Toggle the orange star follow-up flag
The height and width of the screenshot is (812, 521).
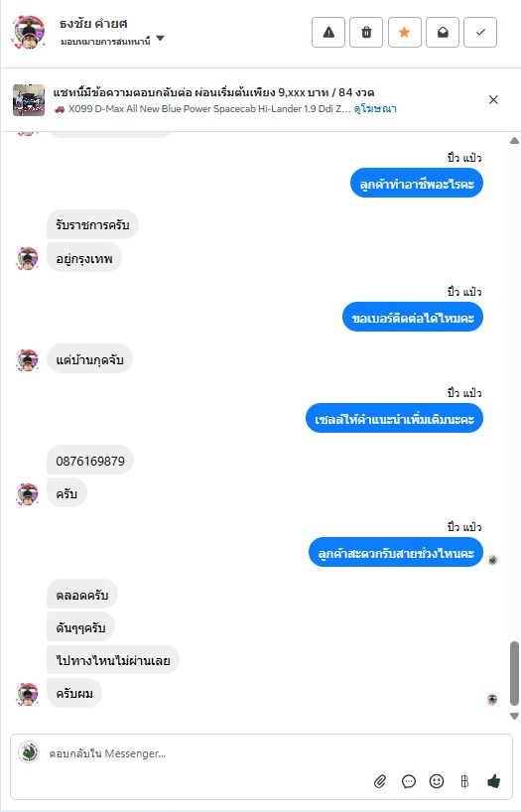pos(405,32)
